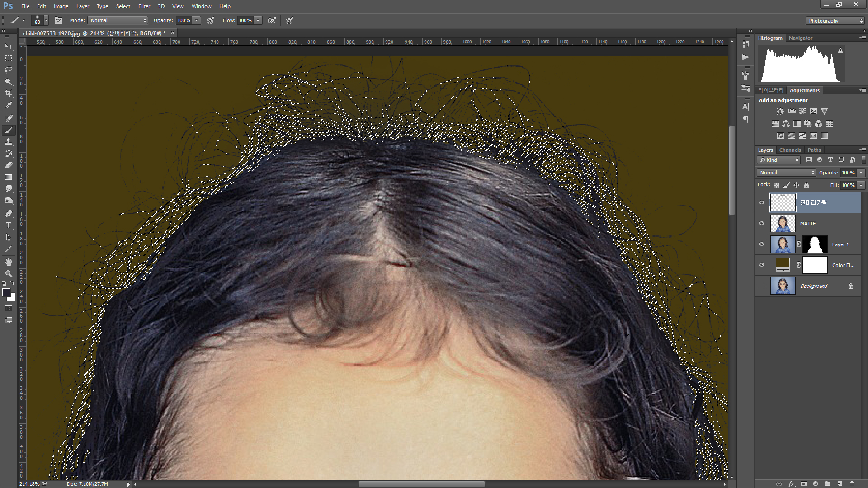Image resolution: width=868 pixels, height=488 pixels.
Task: Select the Crop tool
Action: (9, 94)
